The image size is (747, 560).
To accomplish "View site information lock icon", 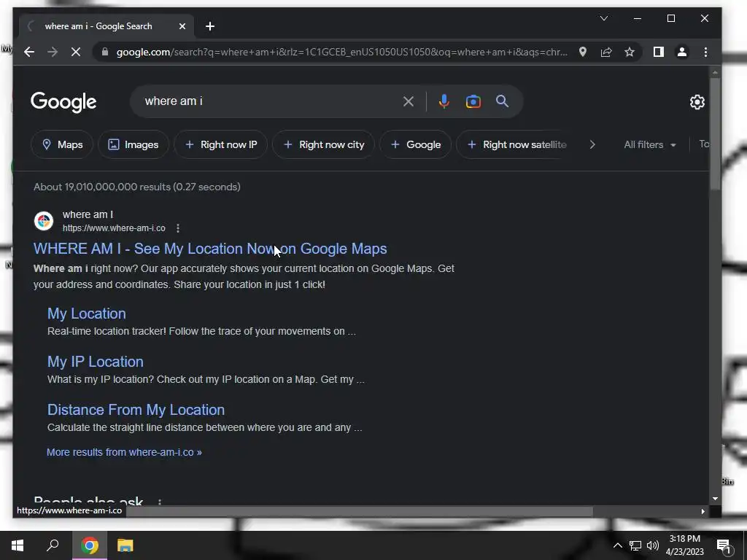I will (x=105, y=52).
